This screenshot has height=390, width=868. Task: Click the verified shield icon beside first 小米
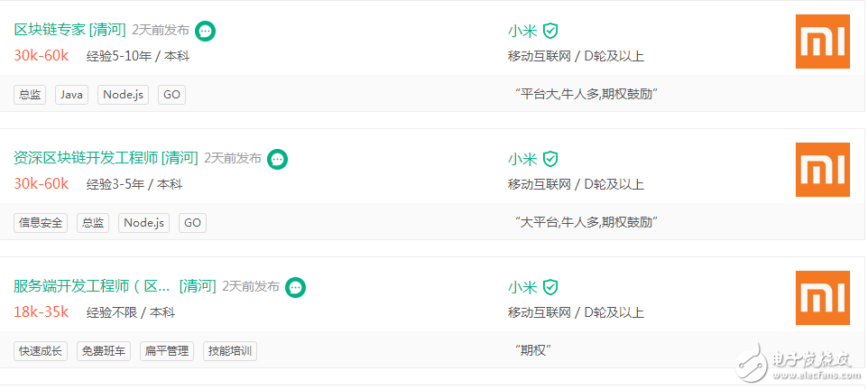coord(549,31)
